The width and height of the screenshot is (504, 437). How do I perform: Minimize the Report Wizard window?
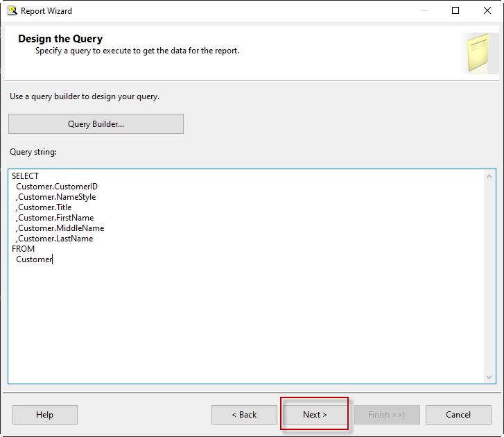click(x=423, y=10)
